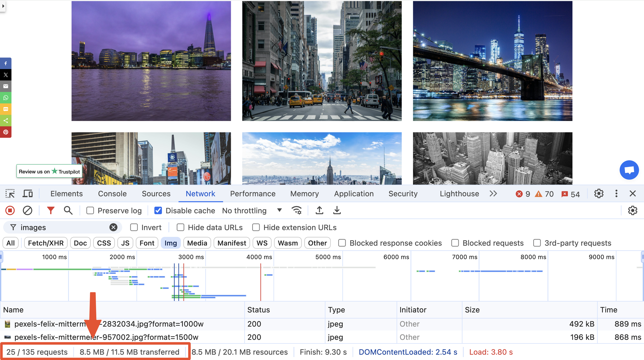Image resolution: width=644 pixels, height=360 pixels.
Task: Check Hide extension URLs checkbox
Action: tap(256, 227)
